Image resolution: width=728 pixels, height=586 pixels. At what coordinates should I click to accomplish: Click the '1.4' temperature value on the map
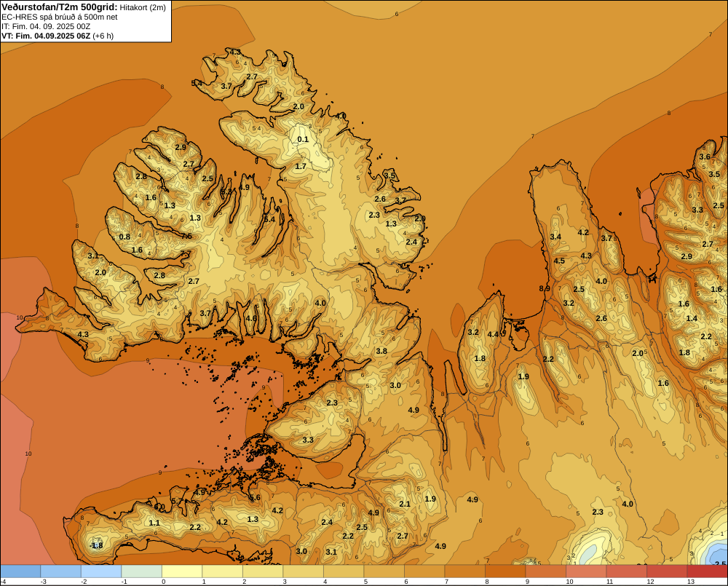click(x=692, y=318)
